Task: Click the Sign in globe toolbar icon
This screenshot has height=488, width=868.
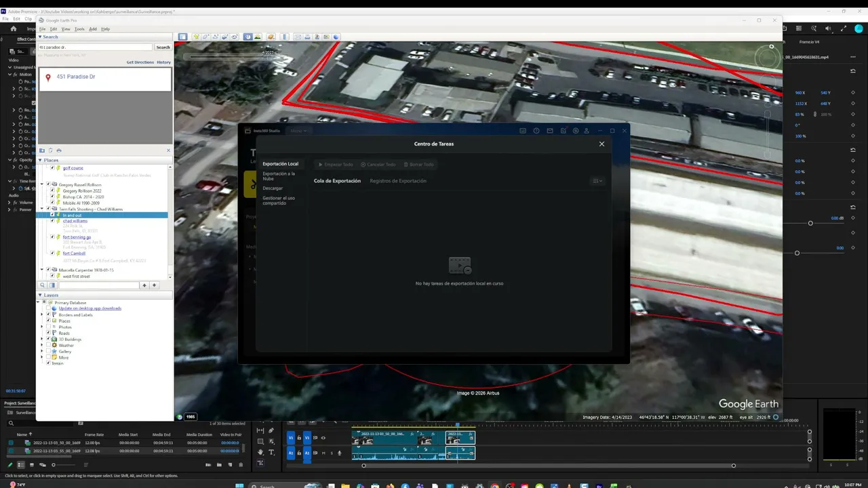Action: [x=336, y=37]
